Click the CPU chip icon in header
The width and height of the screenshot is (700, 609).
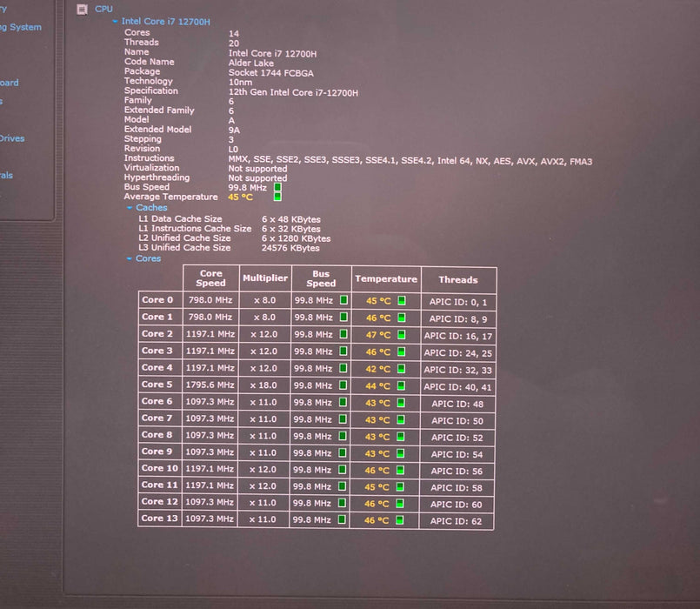83,9
